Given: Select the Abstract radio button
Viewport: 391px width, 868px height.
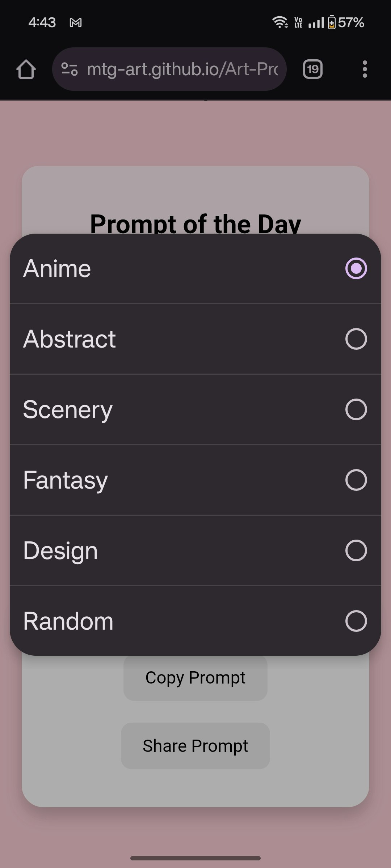Looking at the screenshot, I should (356, 339).
